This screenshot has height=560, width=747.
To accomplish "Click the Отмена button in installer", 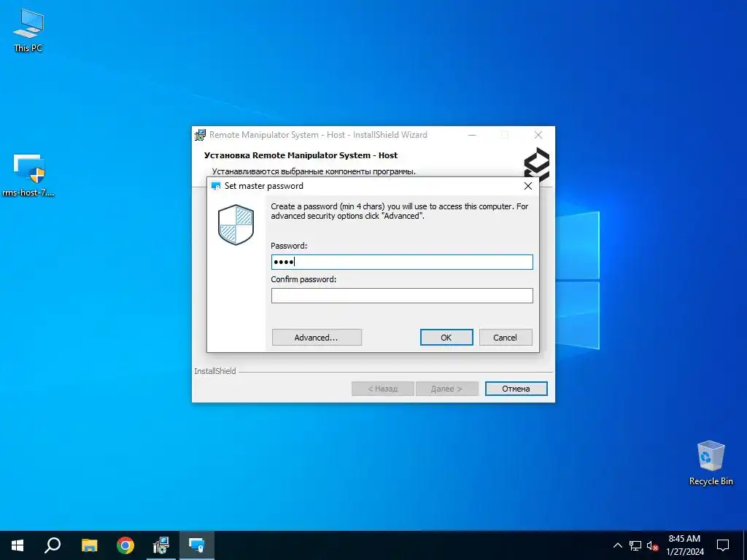I will (516, 389).
